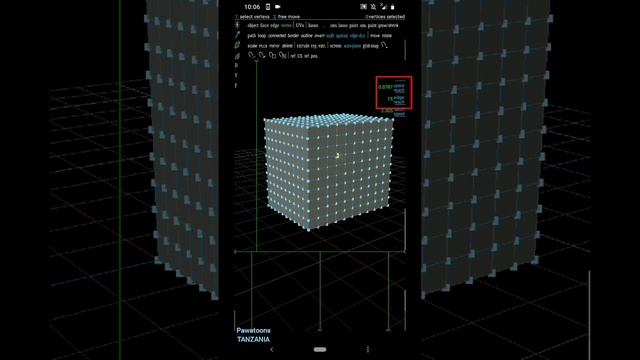Image resolution: width=640 pixels, height=360 pixels.
Task: Choose path selection
Action: point(251,36)
